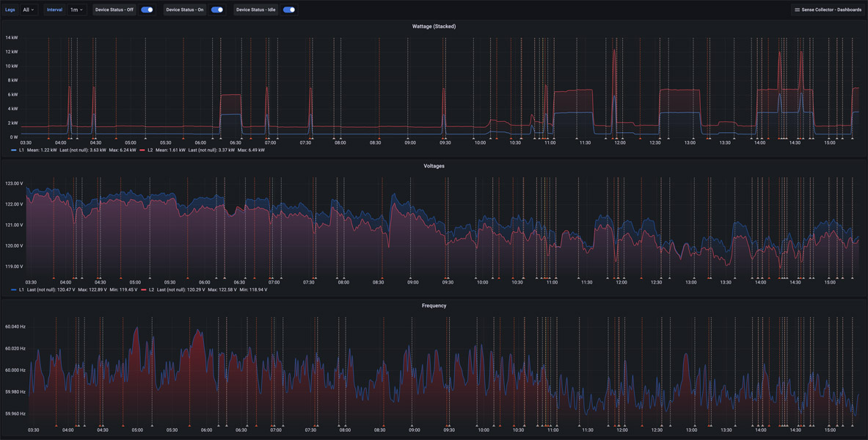Click 'Last (not null): 120.47 V' legend value
The height and width of the screenshot is (440, 868).
coord(51,289)
